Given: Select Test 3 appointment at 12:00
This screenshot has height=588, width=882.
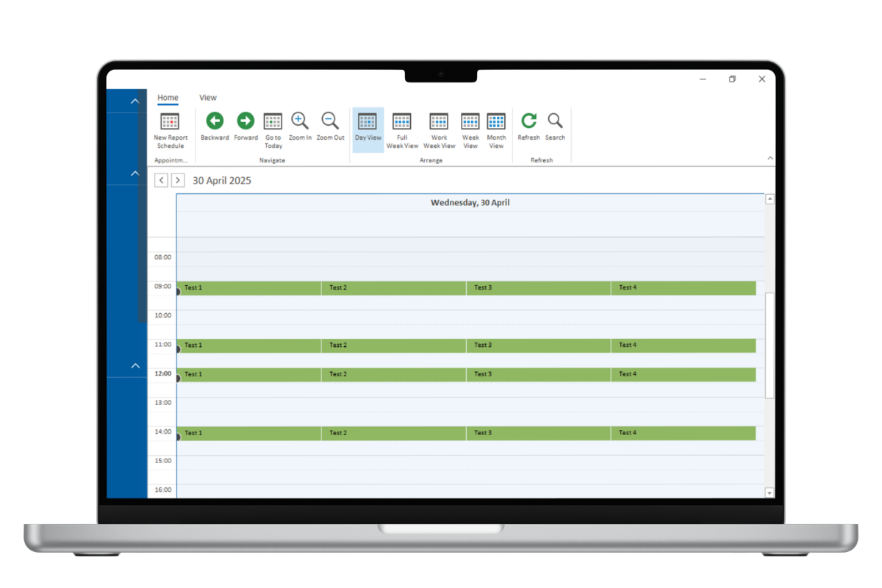Looking at the screenshot, I should click(539, 375).
